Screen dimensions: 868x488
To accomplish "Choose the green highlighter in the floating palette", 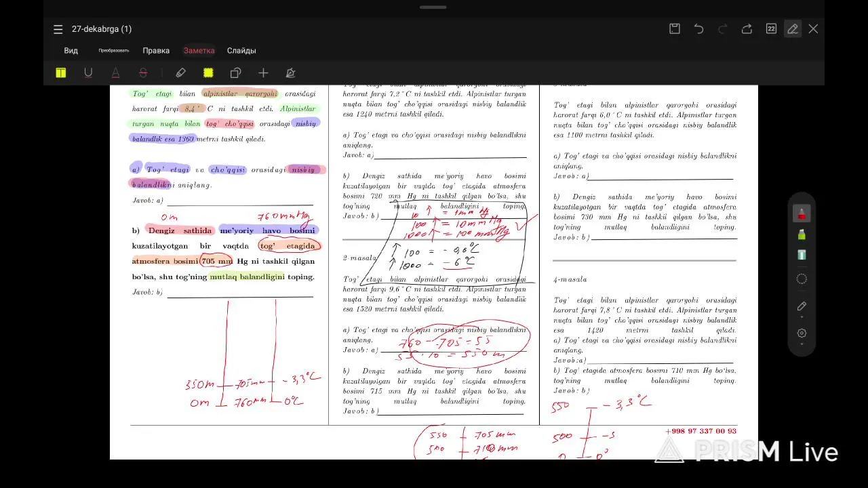I will tap(802, 235).
